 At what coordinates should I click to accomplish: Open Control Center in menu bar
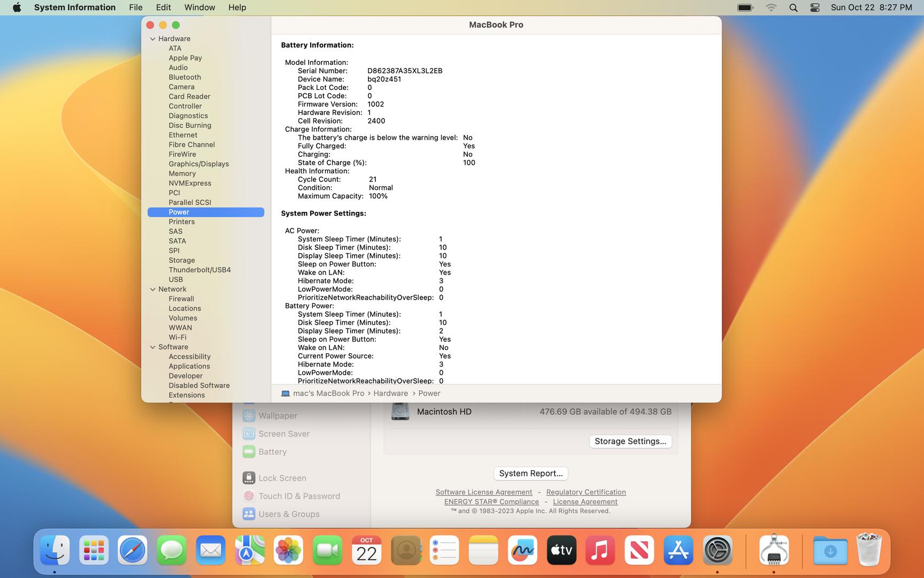(x=815, y=7)
